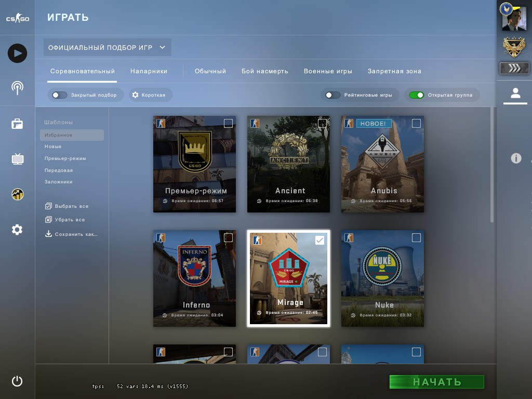
Task: Switch to Соревновательный tab
Action: pyautogui.click(x=83, y=71)
